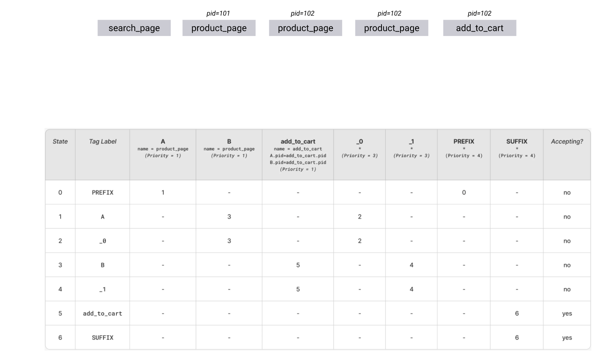Click 'no' in the state 4 row
Screen dimensions: 614x364
[x=567, y=290]
